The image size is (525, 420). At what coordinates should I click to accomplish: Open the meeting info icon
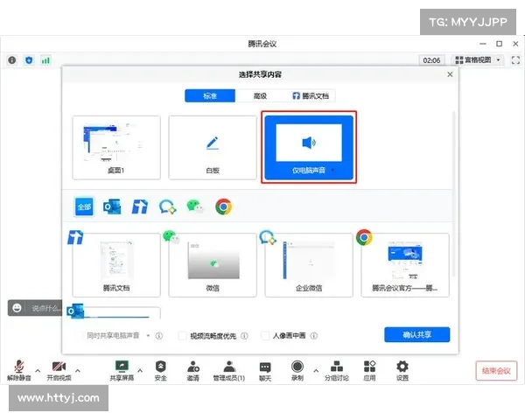(12, 60)
